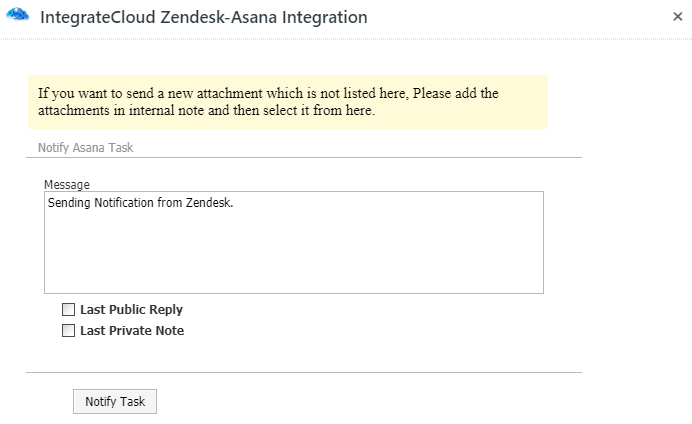Close the Zendesk-Asana Integration dialog

pyautogui.click(x=677, y=17)
